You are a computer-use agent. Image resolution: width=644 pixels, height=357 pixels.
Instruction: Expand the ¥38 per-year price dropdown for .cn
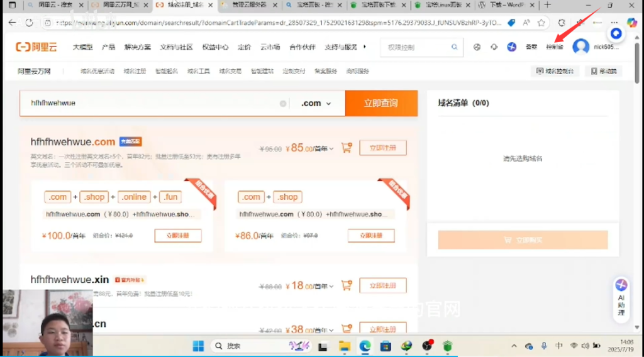(331, 330)
